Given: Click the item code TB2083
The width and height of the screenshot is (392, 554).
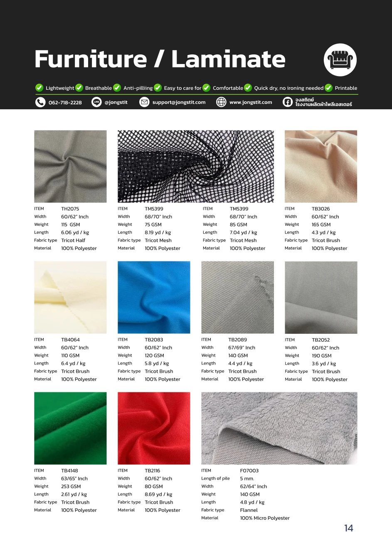Looking at the screenshot, I should pyautogui.click(x=154, y=340).
